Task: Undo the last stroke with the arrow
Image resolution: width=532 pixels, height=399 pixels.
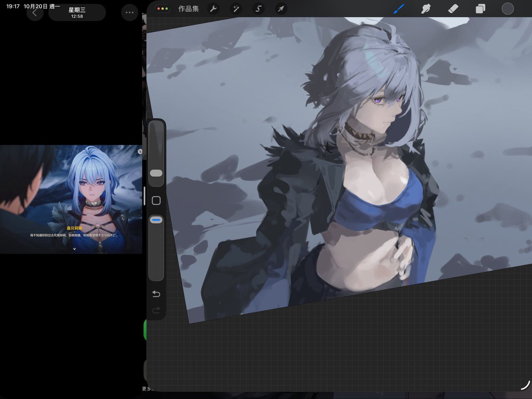Action: tap(156, 294)
